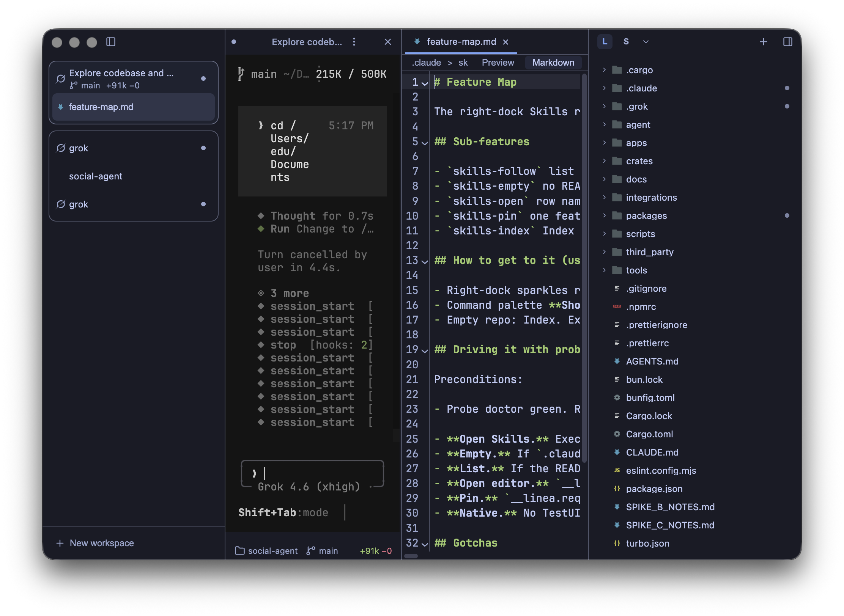Screen dimensions: 844x616
Task: Open the AGENTS.md markdown file icon
Action: pyautogui.click(x=617, y=361)
